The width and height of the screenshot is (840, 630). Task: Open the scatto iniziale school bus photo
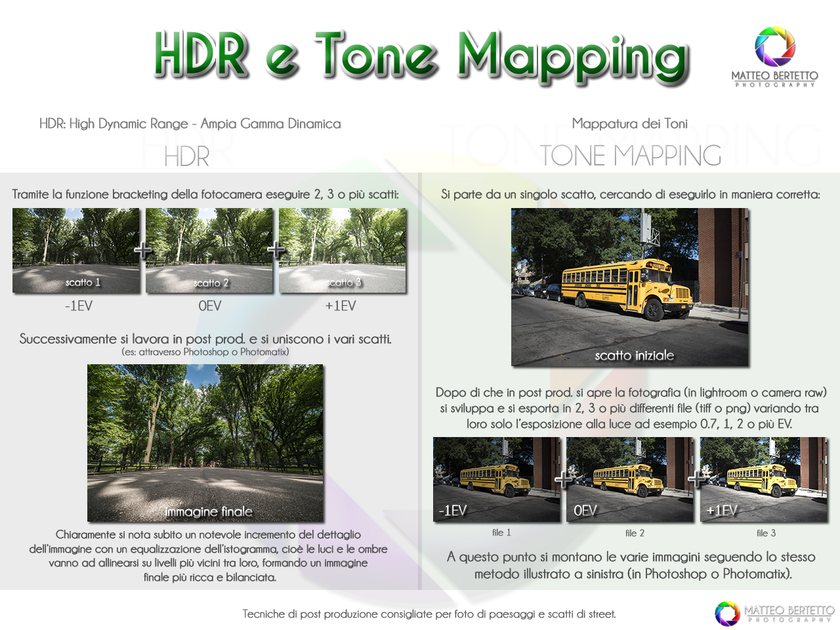(x=630, y=287)
